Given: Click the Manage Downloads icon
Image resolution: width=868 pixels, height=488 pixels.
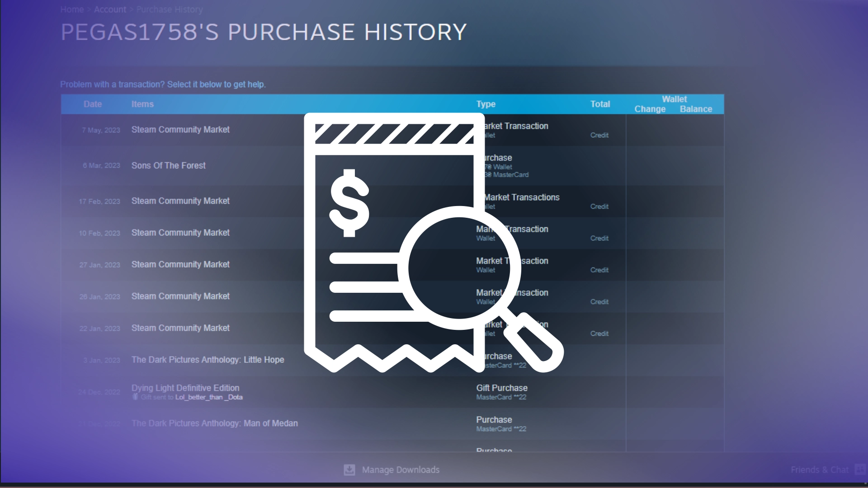Looking at the screenshot, I should pyautogui.click(x=349, y=470).
